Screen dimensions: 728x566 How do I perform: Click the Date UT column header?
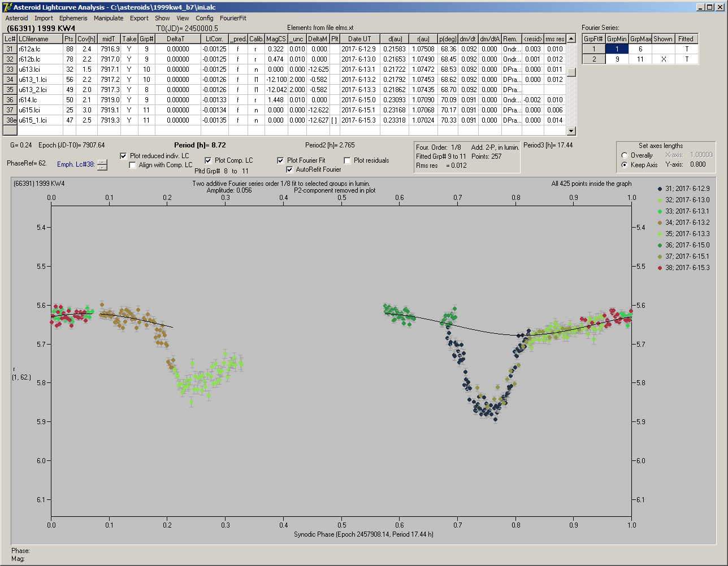point(359,39)
